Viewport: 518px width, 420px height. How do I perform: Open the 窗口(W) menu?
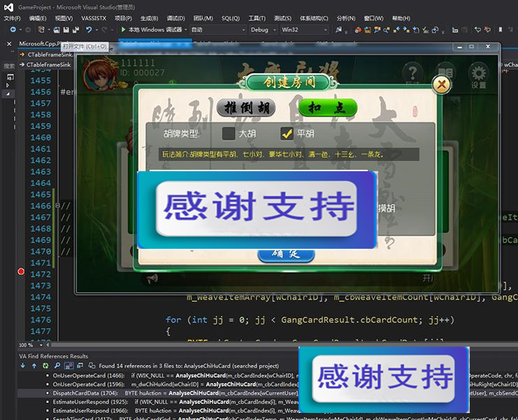pyautogui.click(x=373, y=18)
